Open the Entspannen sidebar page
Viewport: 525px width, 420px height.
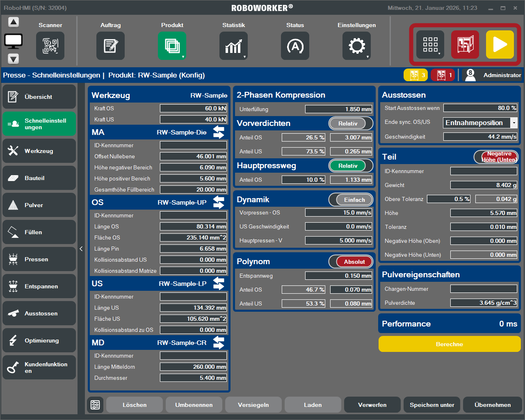[39, 286]
